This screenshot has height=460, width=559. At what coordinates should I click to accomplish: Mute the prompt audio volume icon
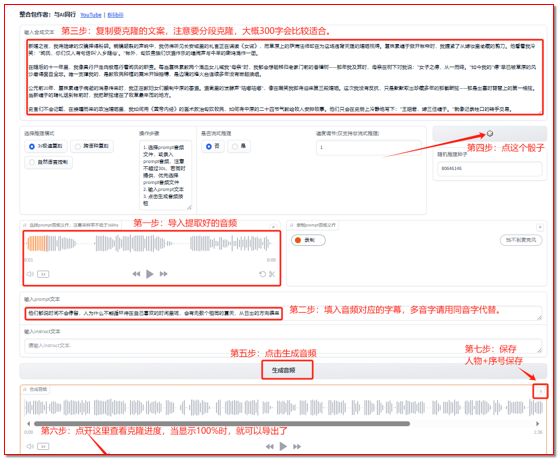click(30, 274)
